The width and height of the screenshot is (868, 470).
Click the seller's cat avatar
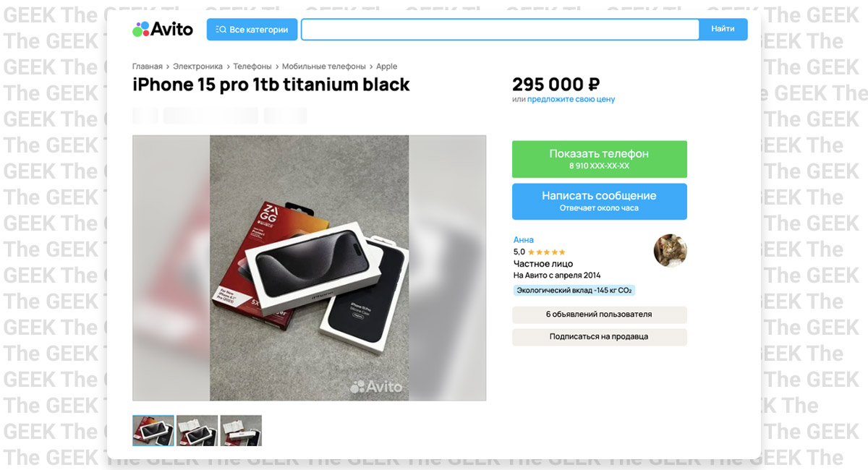tap(670, 251)
